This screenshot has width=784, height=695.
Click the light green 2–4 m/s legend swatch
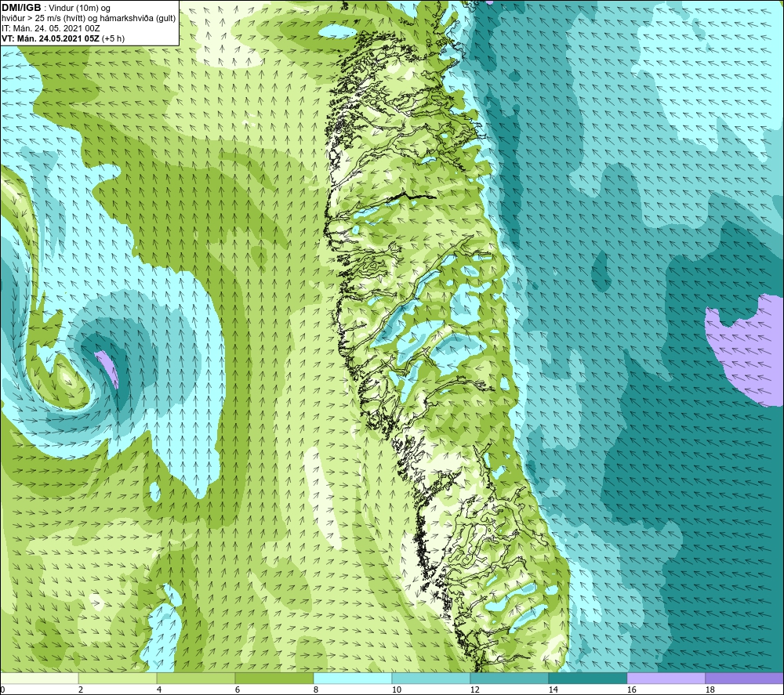(x=118, y=678)
